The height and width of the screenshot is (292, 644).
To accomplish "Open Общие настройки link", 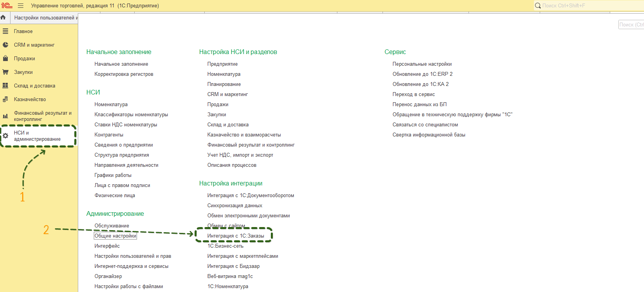I will (116, 236).
